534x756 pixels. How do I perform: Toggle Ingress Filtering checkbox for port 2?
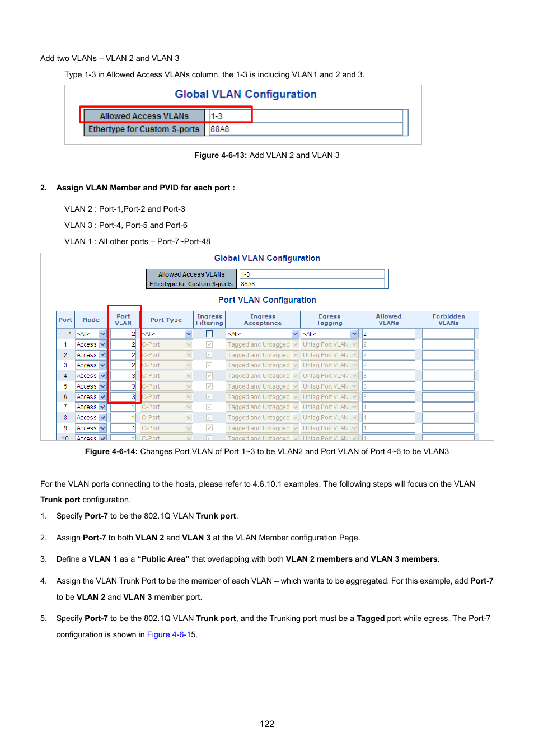pos(209,355)
